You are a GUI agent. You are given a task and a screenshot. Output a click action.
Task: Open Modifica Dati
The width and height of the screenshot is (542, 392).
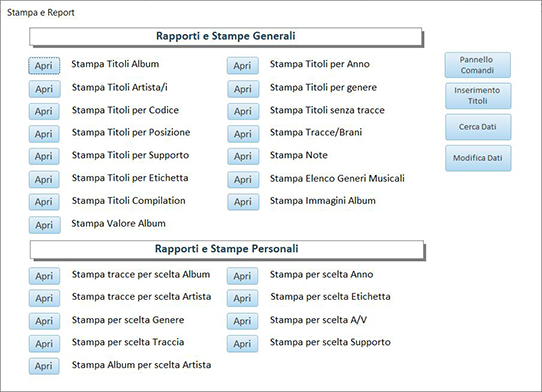(x=478, y=158)
